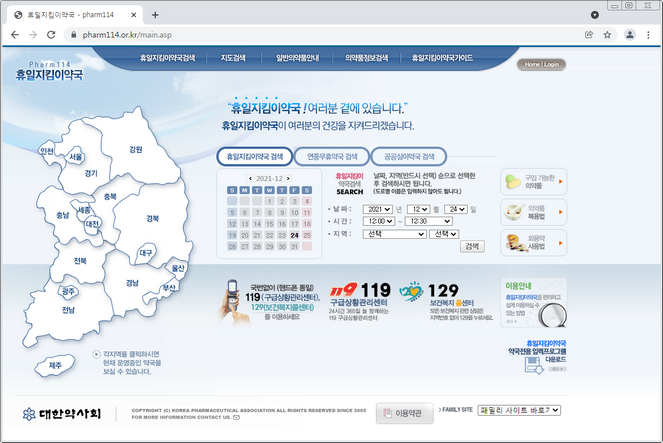
Task: Open 지도검색 in top menu
Action: click(x=233, y=58)
